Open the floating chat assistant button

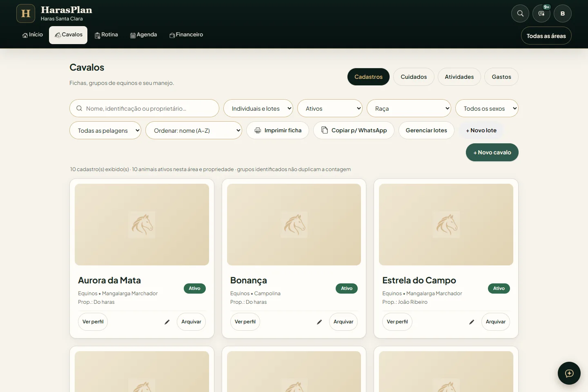[x=569, y=373]
